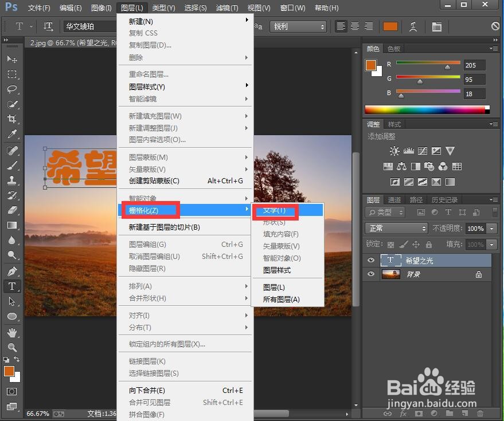Select the Move tool

[13, 59]
